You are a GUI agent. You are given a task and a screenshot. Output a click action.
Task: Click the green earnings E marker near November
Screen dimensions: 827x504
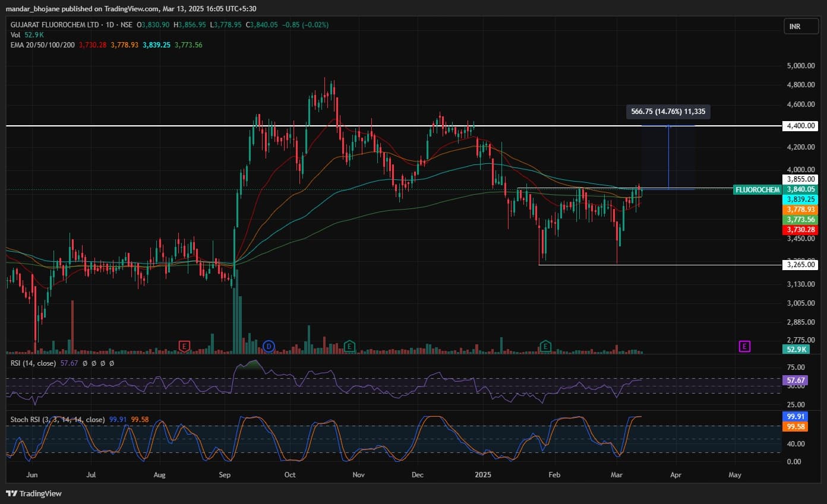[350, 345]
